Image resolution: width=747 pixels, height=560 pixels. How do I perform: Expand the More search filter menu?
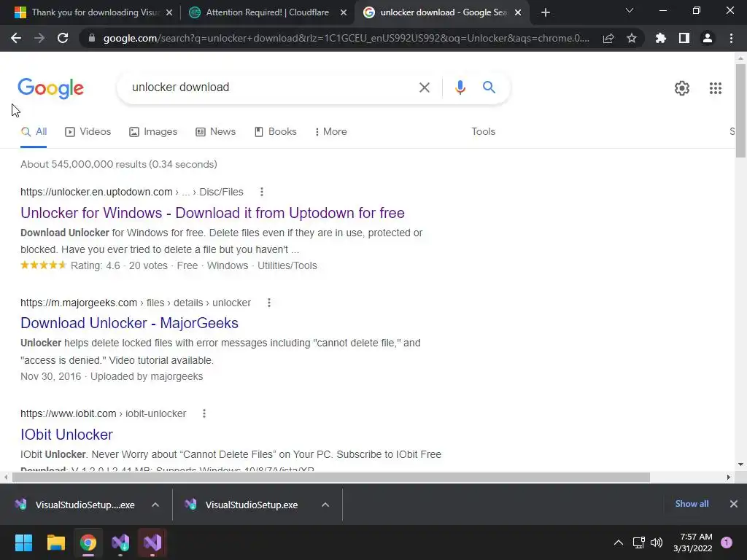[330, 132]
